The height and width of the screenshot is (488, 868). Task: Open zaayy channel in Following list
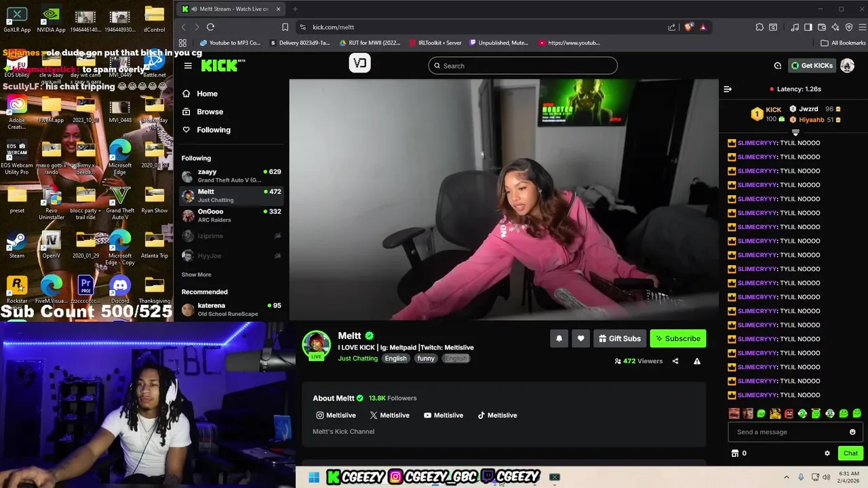231,176
